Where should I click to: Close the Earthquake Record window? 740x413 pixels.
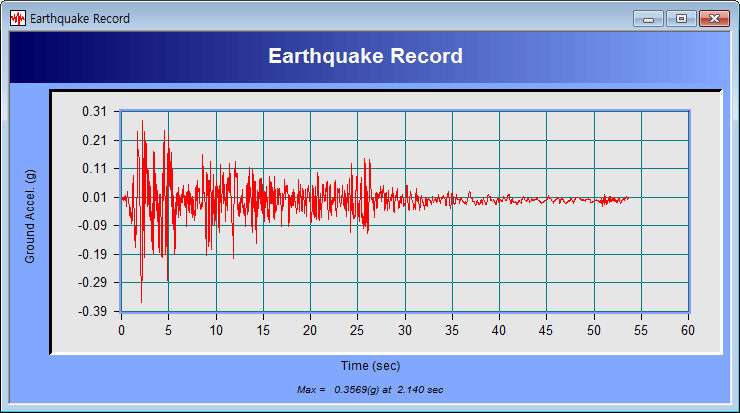click(x=713, y=18)
